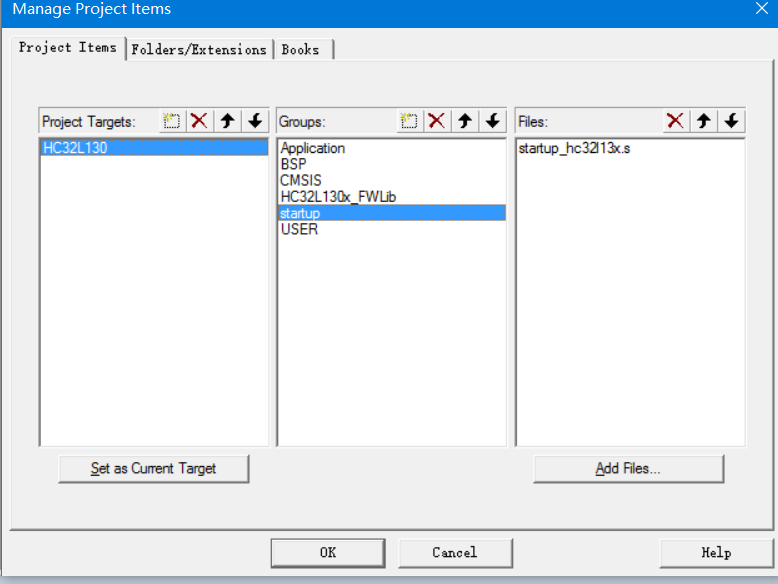This screenshot has height=584, width=778.
Task: Select the Application group
Action: tap(392, 148)
